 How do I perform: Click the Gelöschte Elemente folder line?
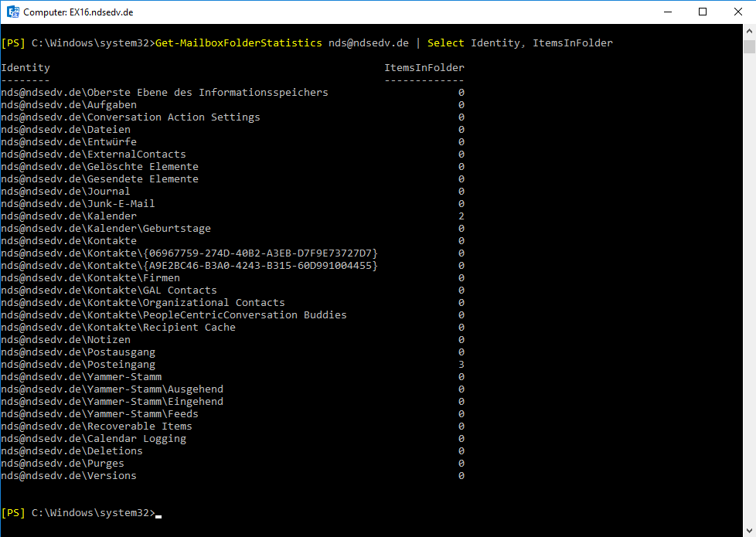(x=100, y=167)
